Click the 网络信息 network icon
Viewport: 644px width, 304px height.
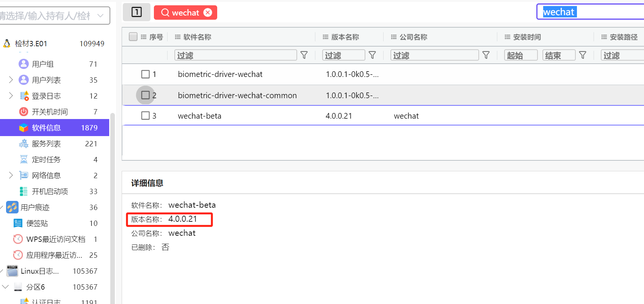[x=24, y=175]
